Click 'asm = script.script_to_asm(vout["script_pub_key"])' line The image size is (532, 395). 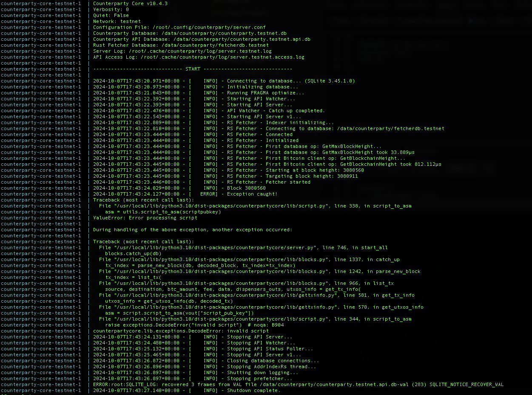click(x=179, y=313)
